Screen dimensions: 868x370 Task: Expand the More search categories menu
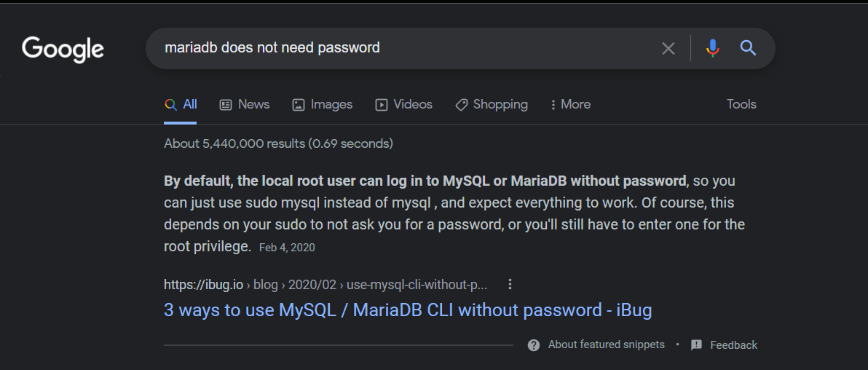[x=570, y=105]
